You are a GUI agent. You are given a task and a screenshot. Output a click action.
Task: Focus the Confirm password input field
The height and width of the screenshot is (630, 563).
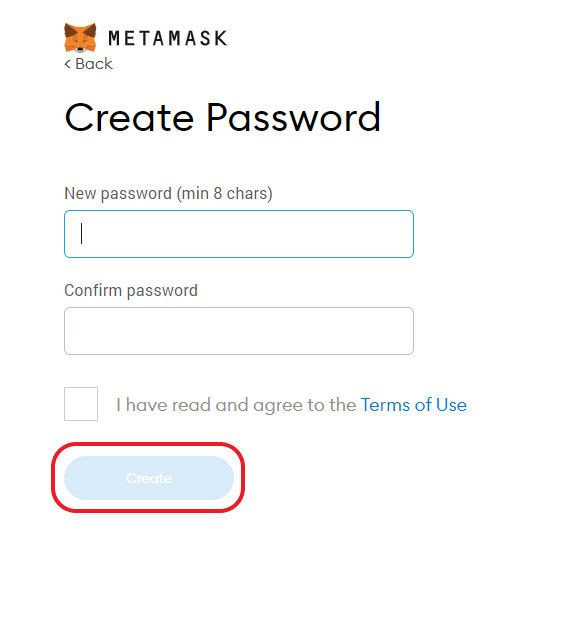239,331
